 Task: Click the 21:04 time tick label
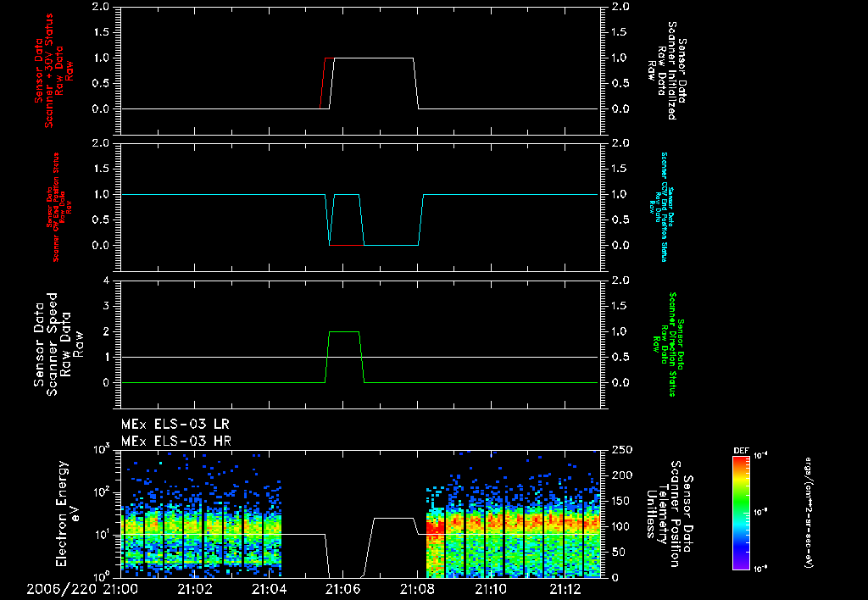(x=269, y=590)
